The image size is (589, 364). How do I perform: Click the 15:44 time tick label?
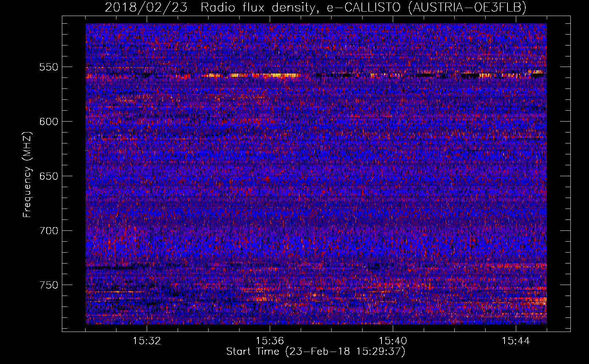[516, 341]
